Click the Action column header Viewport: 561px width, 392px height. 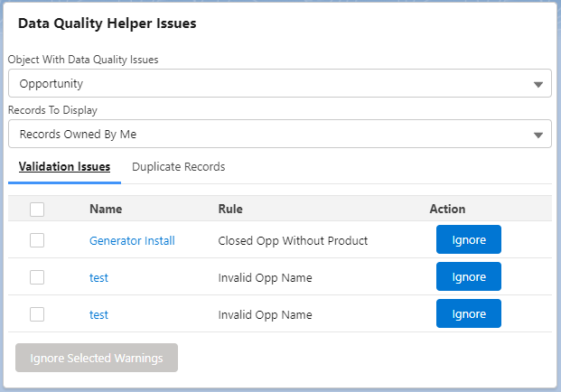tap(447, 210)
